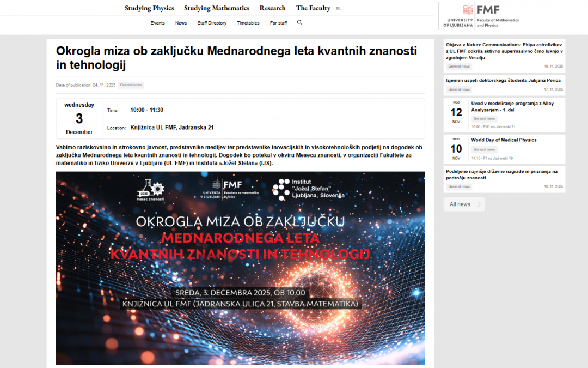Click General news tag under publication date
Screen dimensions: 588x368
pos(131,85)
